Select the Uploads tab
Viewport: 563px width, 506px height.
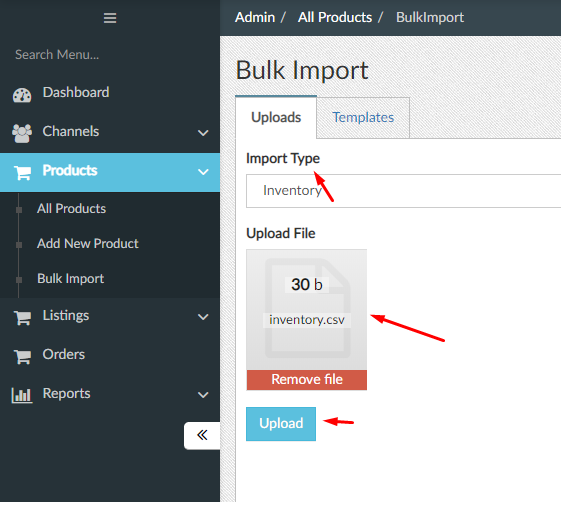276,117
